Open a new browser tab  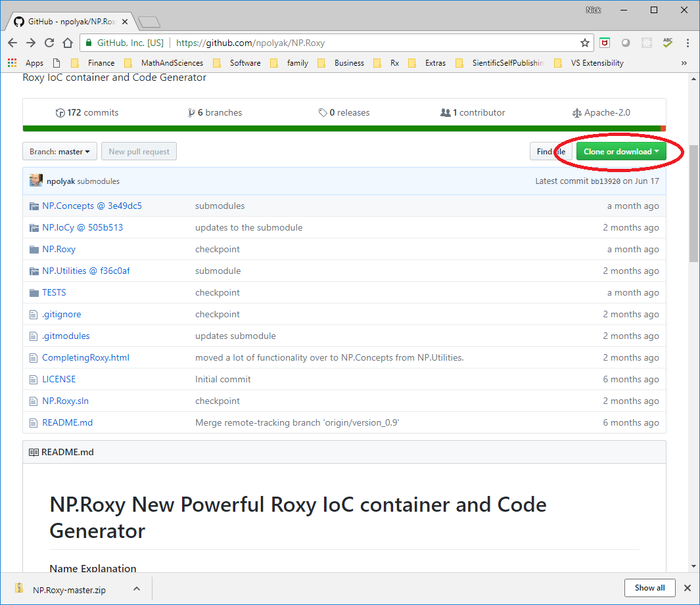coord(149,22)
